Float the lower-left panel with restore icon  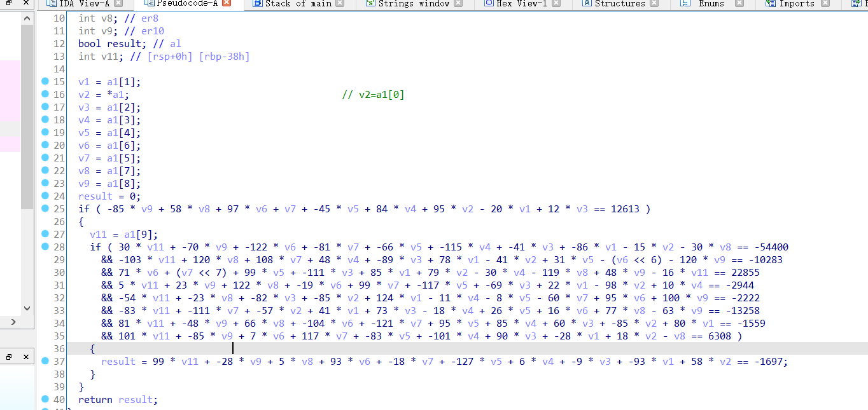(10, 357)
